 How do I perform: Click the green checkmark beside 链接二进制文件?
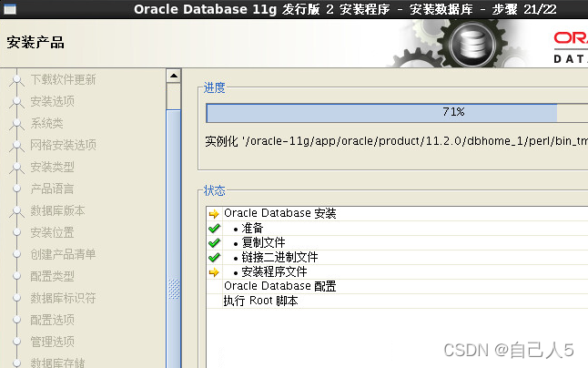click(x=214, y=258)
